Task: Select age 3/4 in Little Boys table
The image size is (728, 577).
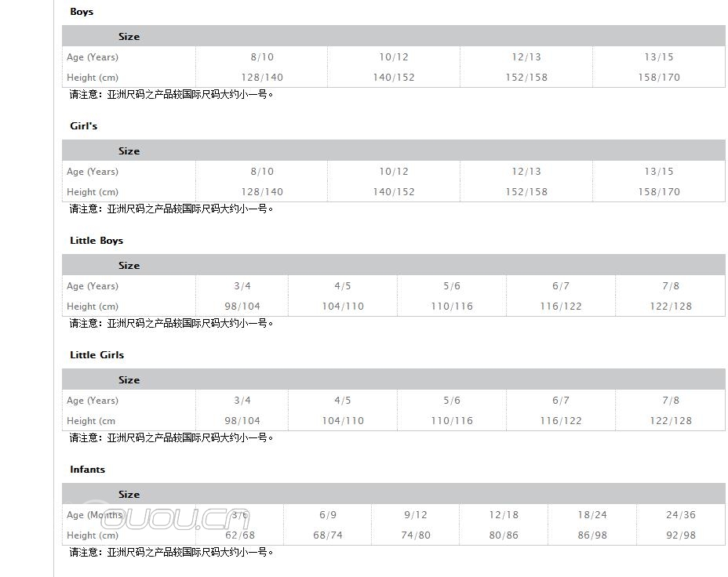Action: [242, 286]
